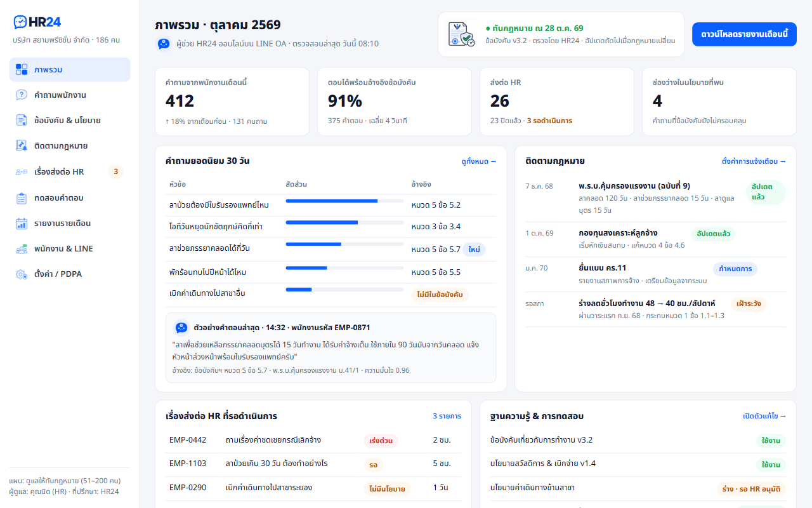The width and height of the screenshot is (812, 508).
Task: Click the คำถามจากพนักงานเดือนนี้ 412 card
Action: pyautogui.click(x=232, y=102)
